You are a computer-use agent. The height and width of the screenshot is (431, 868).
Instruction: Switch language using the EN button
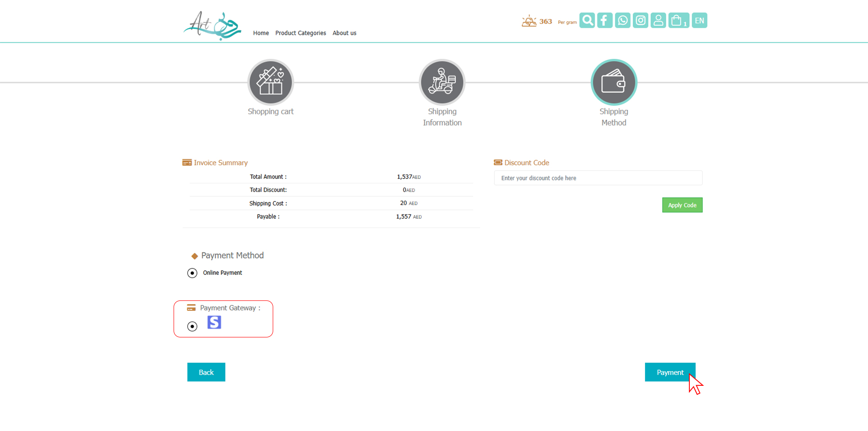(x=699, y=21)
